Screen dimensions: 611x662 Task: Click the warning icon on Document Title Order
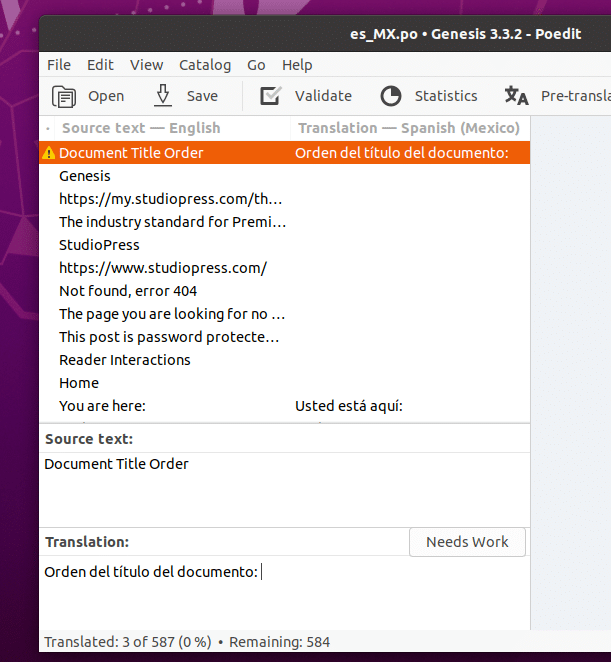[x=49, y=153]
